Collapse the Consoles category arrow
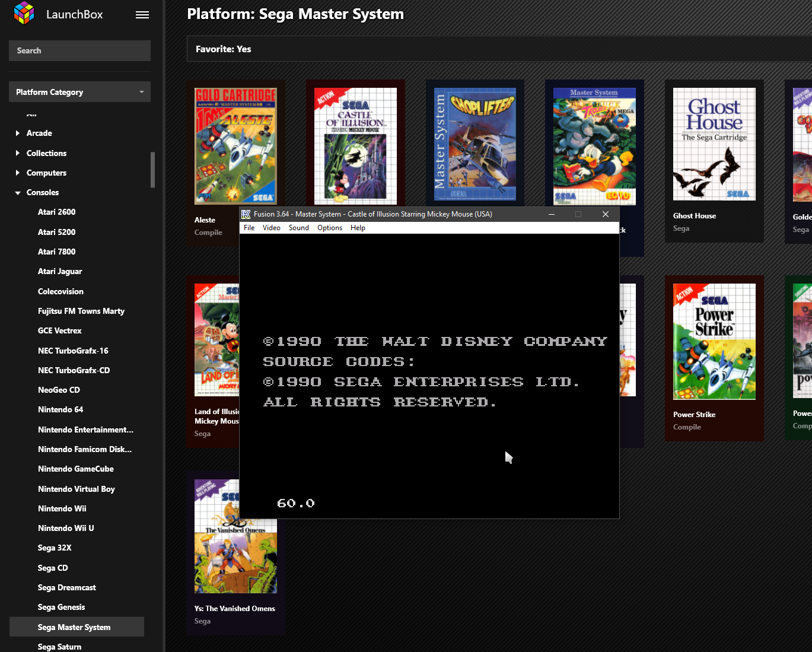The image size is (812, 652). (x=18, y=193)
